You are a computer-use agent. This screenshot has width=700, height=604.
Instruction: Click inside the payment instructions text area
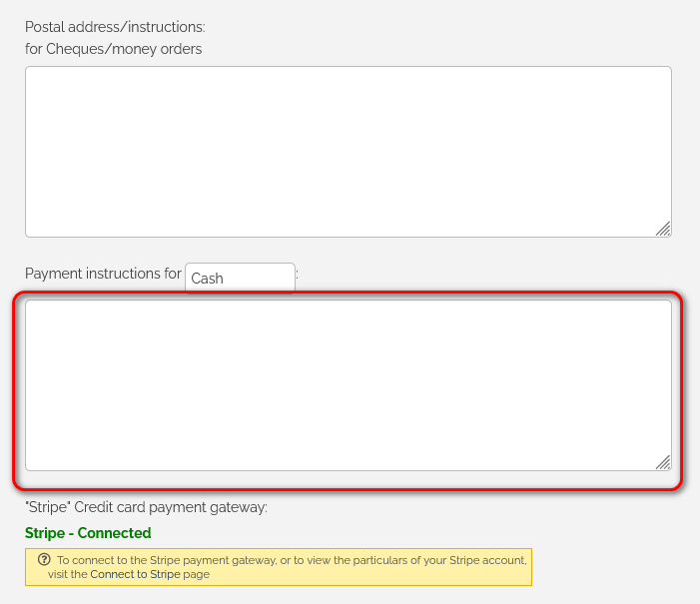(348, 385)
